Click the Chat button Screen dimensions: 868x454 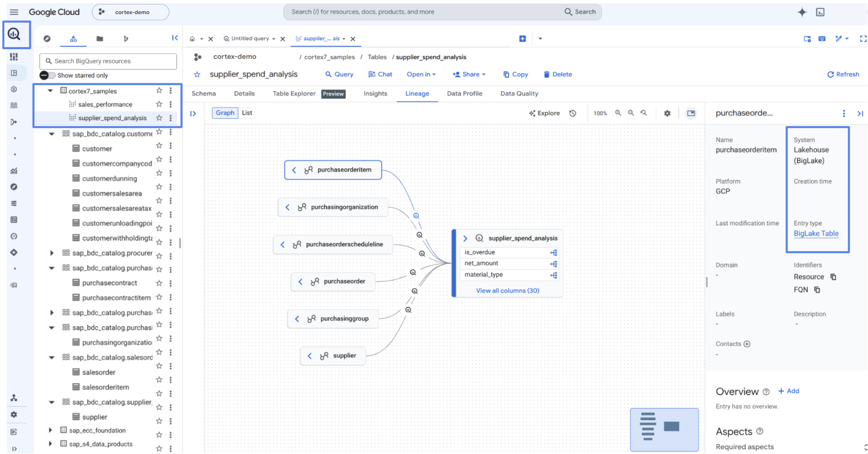380,75
